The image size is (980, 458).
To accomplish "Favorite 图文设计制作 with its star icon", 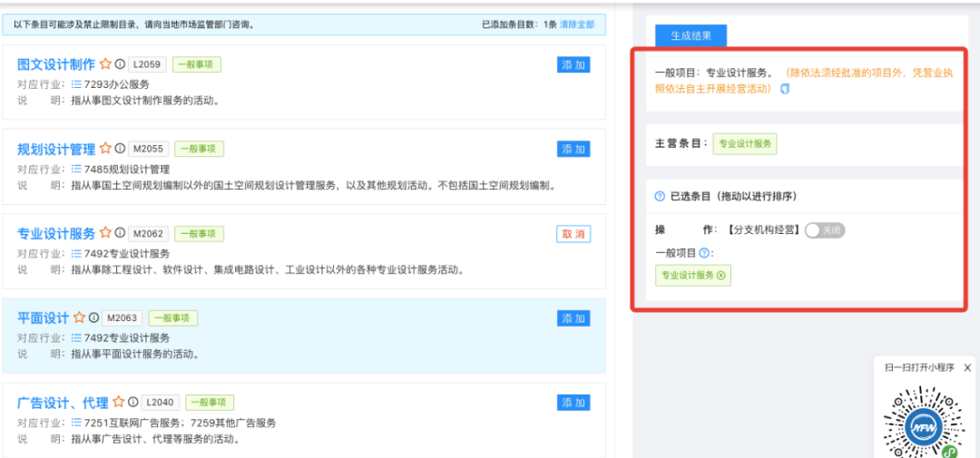I will (x=105, y=63).
